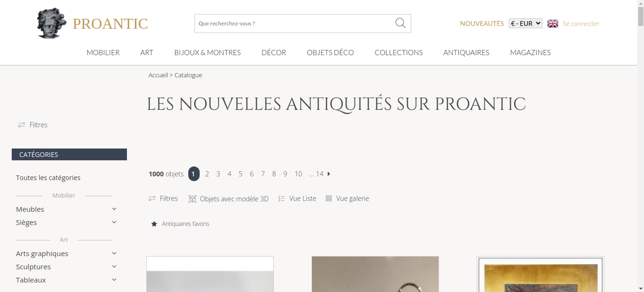Click the magnifying glass search icon
This screenshot has height=292, width=644.
click(400, 23)
